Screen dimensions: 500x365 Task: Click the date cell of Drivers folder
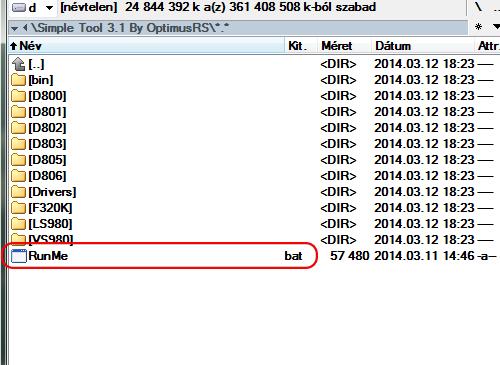tap(424, 192)
